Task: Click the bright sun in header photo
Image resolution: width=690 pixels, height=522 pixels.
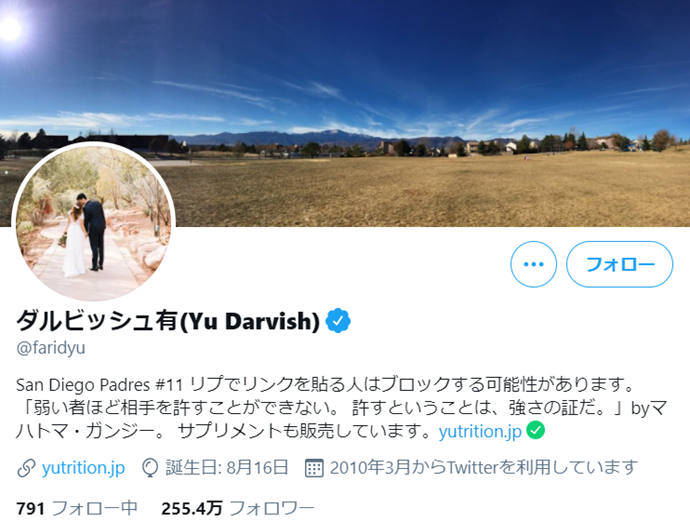Action: point(9,28)
